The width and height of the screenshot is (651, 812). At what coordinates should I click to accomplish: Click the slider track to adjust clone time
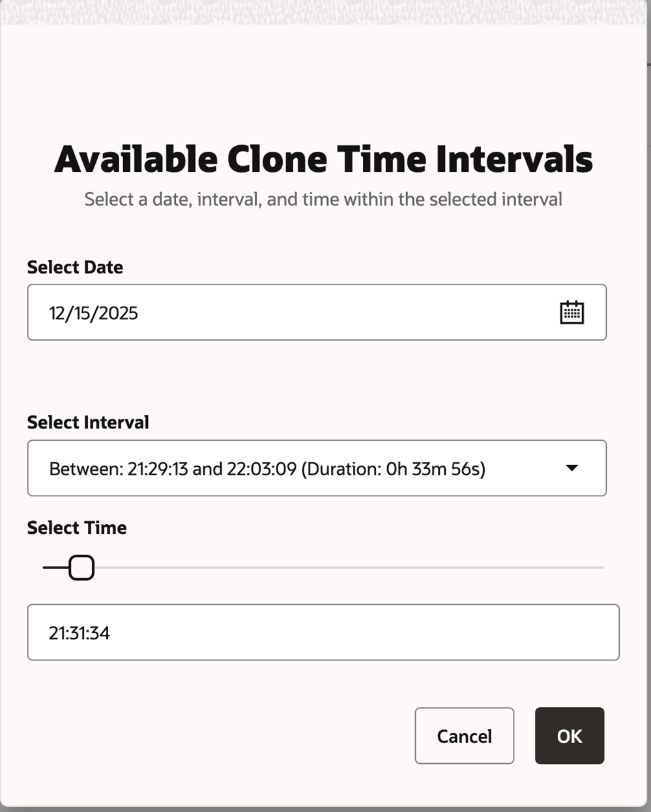coord(326,567)
